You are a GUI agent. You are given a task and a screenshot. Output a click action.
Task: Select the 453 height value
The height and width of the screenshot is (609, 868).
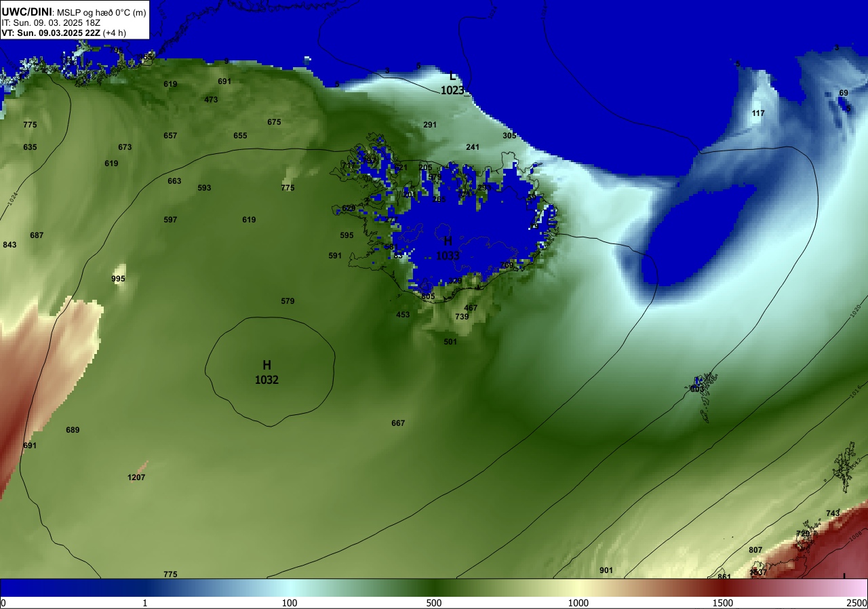click(403, 315)
